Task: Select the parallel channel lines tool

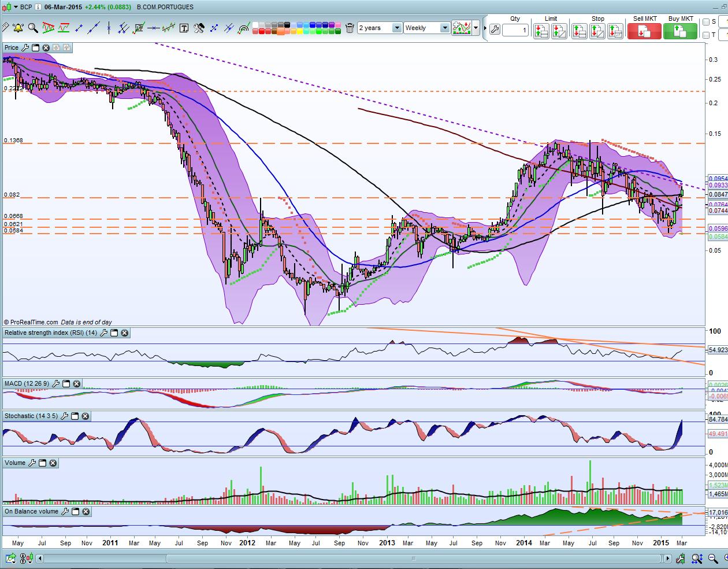Action: [x=124, y=28]
